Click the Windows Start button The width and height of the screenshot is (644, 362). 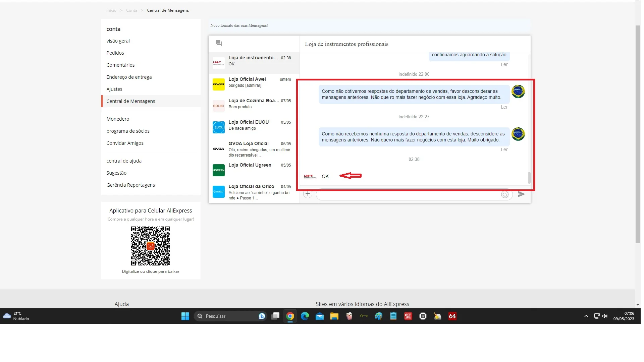185,316
